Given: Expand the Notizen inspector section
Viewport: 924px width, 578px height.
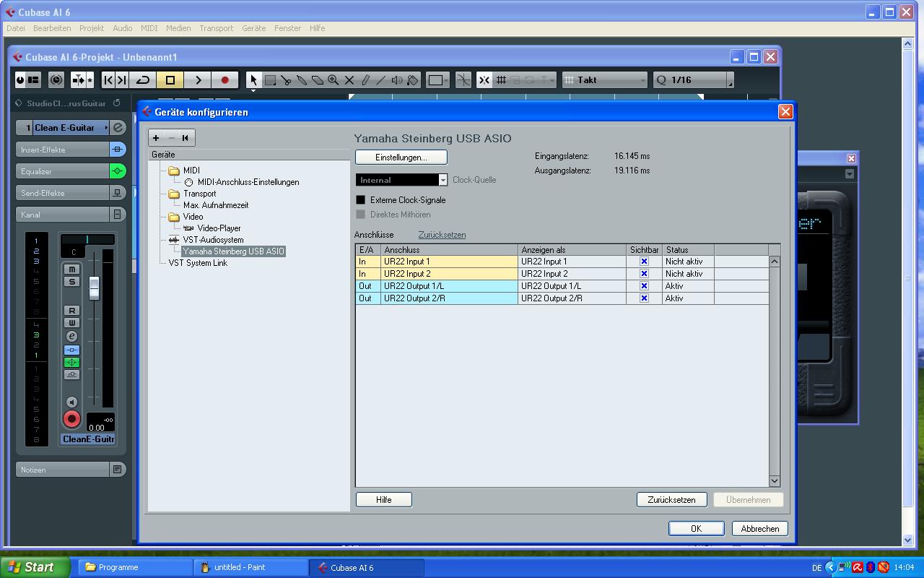Looking at the screenshot, I should [x=63, y=470].
